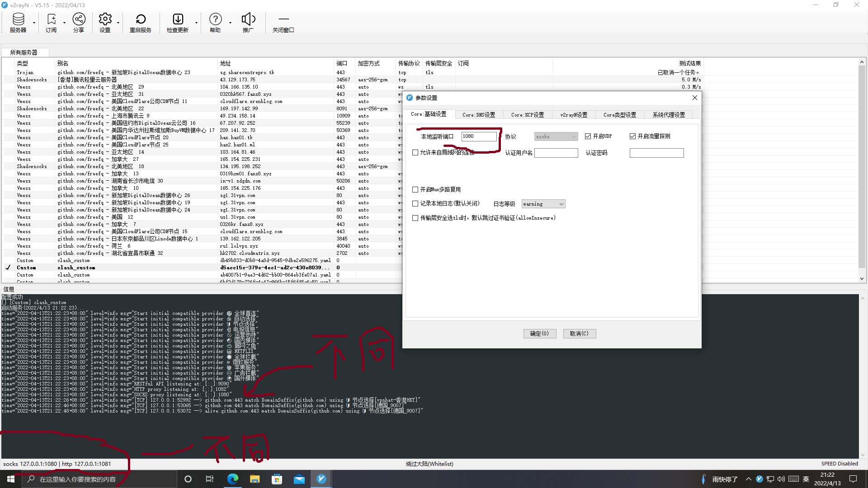Open the 订阅 (Subscription) toolbar icon
The width and height of the screenshot is (868, 488).
click(51, 23)
